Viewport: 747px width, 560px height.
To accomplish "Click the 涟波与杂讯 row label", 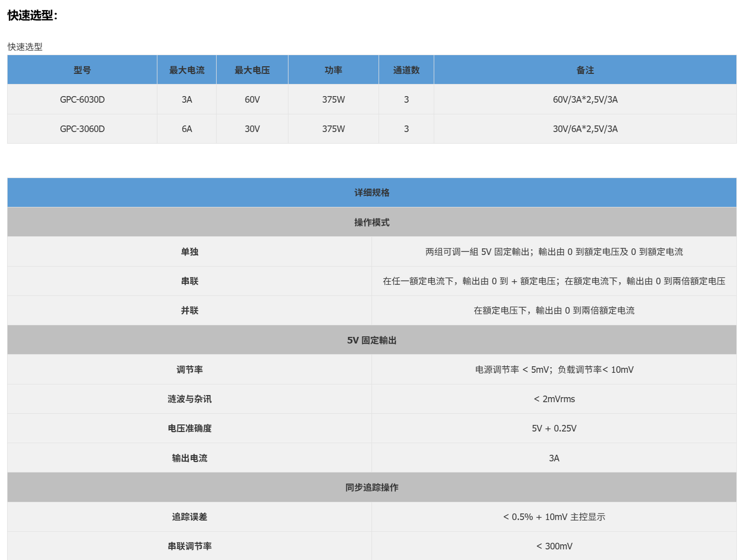I will pos(190,399).
